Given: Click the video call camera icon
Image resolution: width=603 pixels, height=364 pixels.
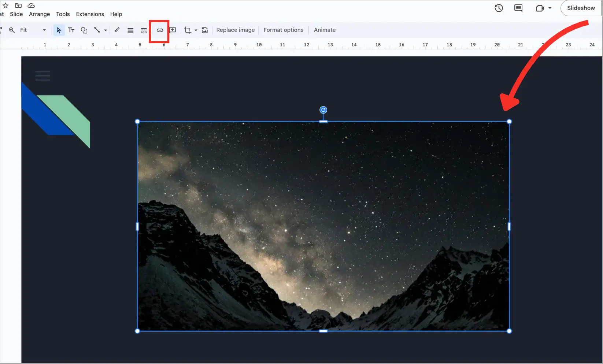Looking at the screenshot, I should [x=540, y=8].
